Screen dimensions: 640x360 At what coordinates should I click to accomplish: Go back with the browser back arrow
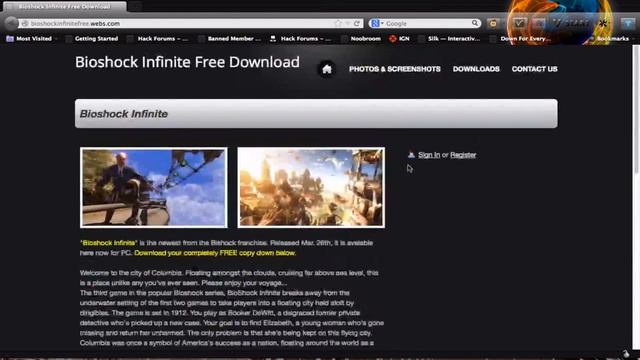coord(11,23)
